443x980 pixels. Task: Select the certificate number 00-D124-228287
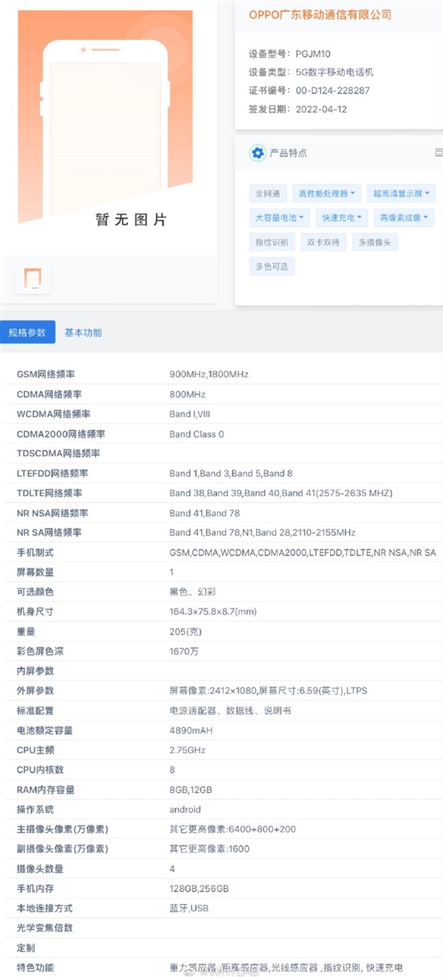tap(332, 90)
